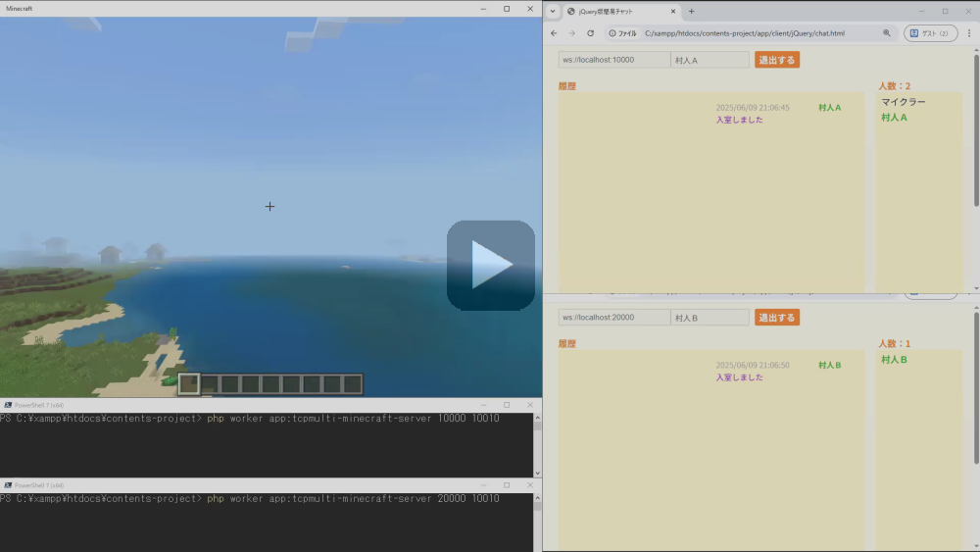Click the 人数：1 counter label
This screenshot has height=552, width=980.
coord(895,344)
